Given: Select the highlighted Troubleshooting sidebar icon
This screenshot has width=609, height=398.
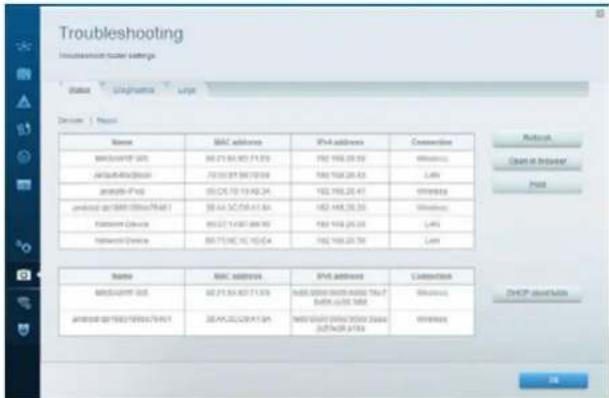Looking at the screenshot, I should coord(24,275).
